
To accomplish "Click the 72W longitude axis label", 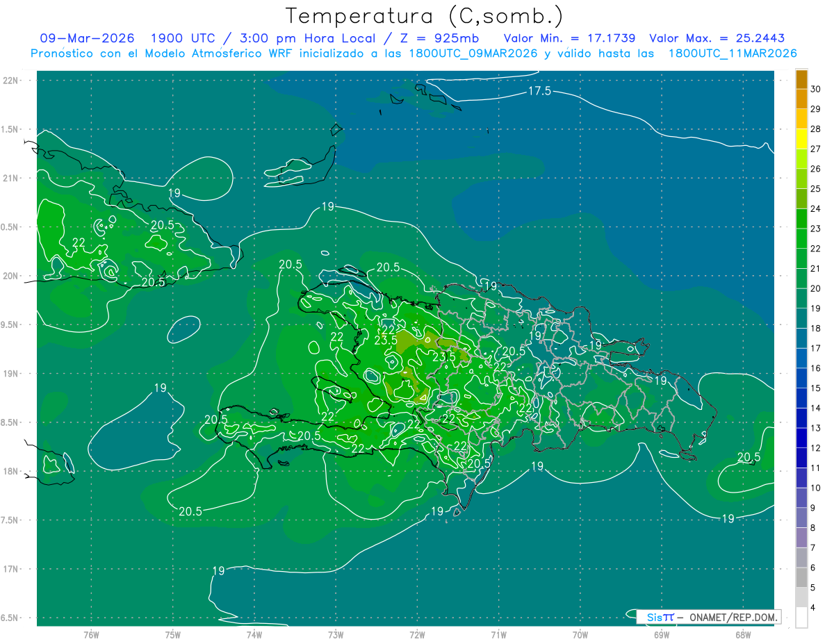I will [417, 634].
